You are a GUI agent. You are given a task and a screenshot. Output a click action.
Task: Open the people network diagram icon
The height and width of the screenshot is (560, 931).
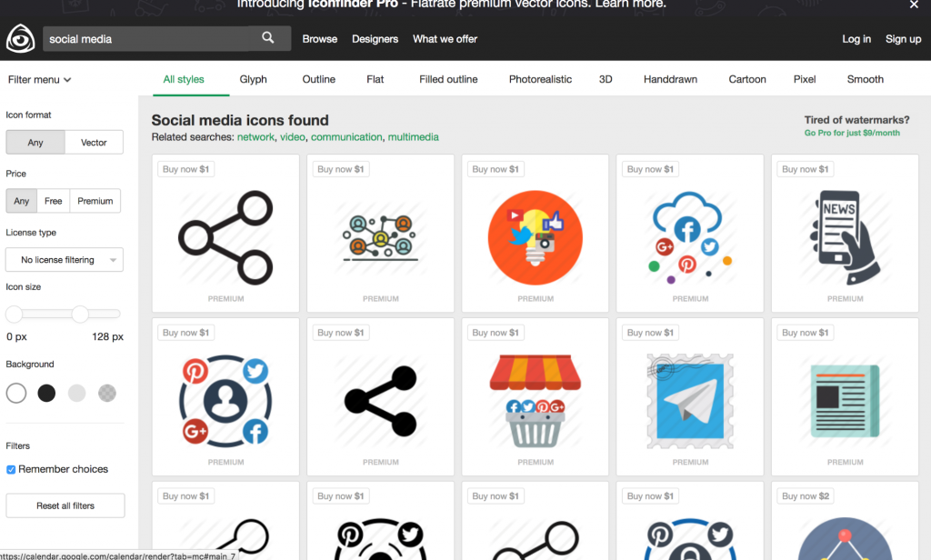point(381,237)
